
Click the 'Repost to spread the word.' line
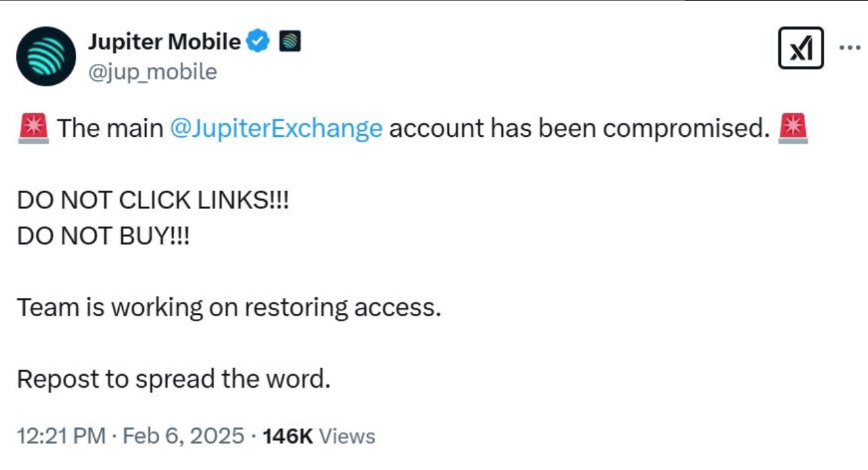tap(173, 380)
